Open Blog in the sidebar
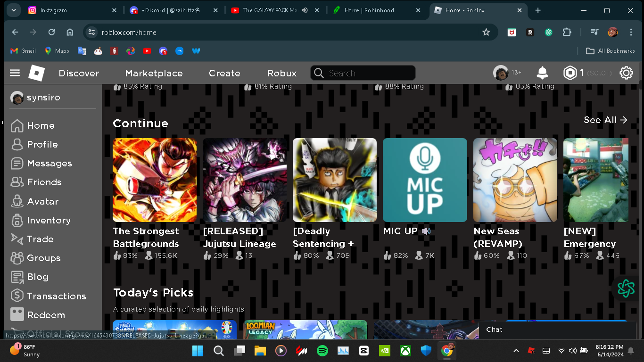 (x=30, y=277)
